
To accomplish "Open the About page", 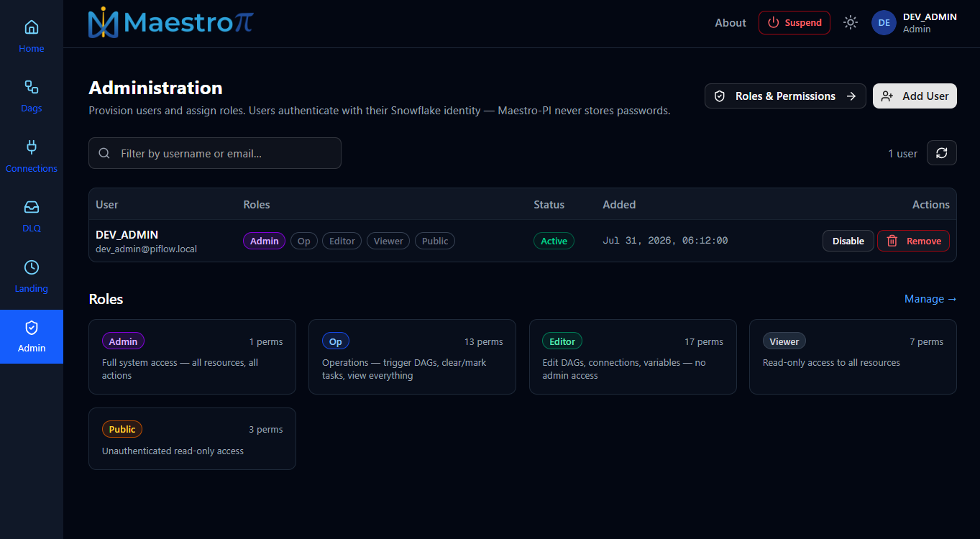I will (x=731, y=23).
